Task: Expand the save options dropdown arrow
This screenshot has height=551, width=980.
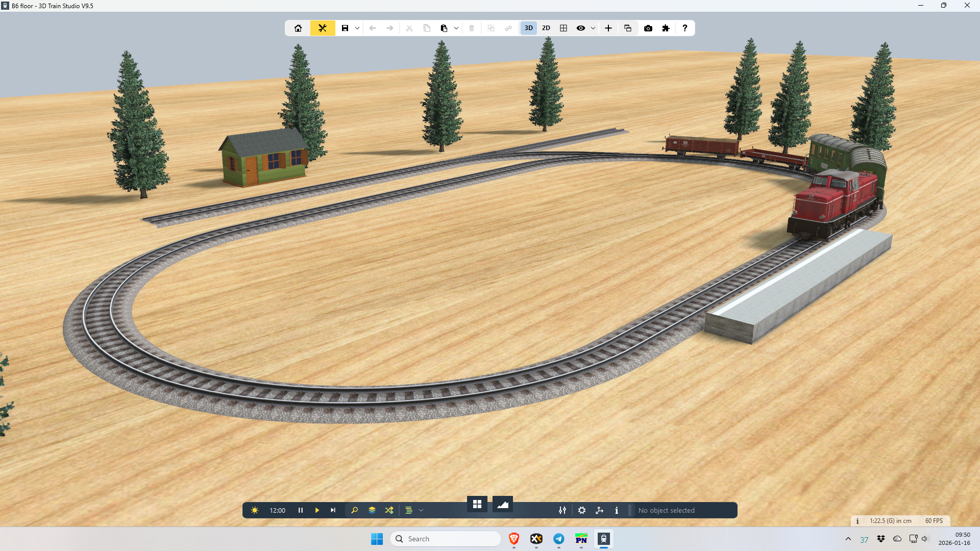Action: click(x=357, y=28)
